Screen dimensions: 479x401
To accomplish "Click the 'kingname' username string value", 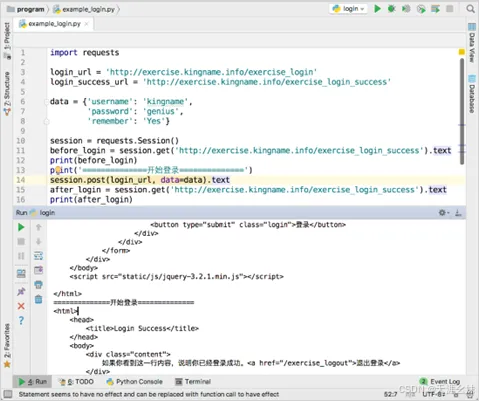I will (x=165, y=102).
